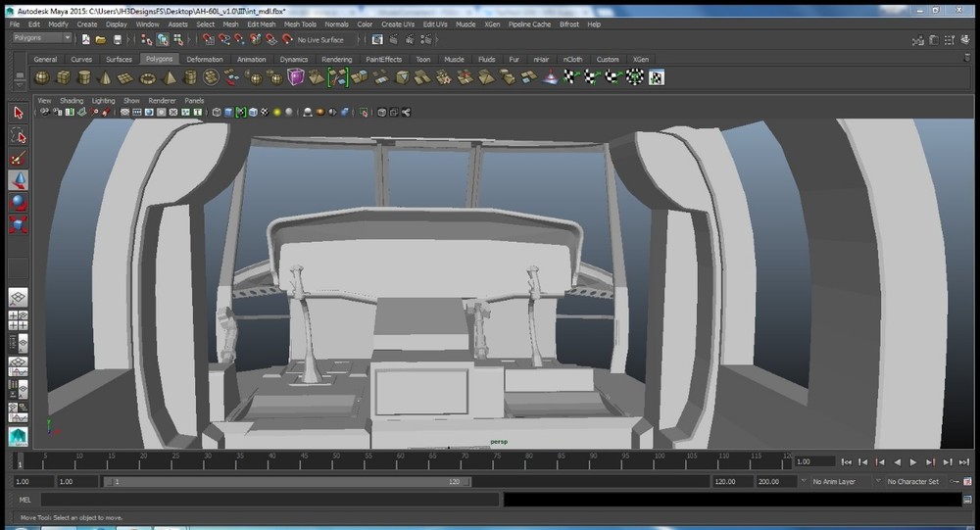
Task: Switch to the Rendering shelf tab
Action: 336,59
